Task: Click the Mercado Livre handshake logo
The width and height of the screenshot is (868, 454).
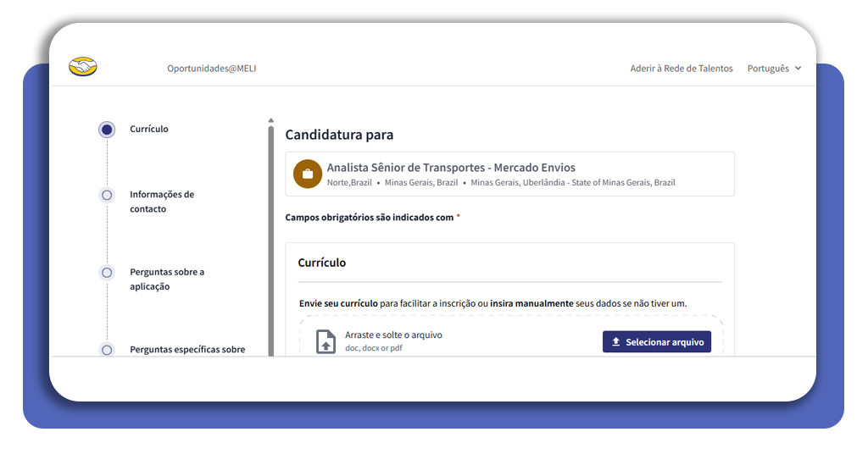Action: pos(83,67)
